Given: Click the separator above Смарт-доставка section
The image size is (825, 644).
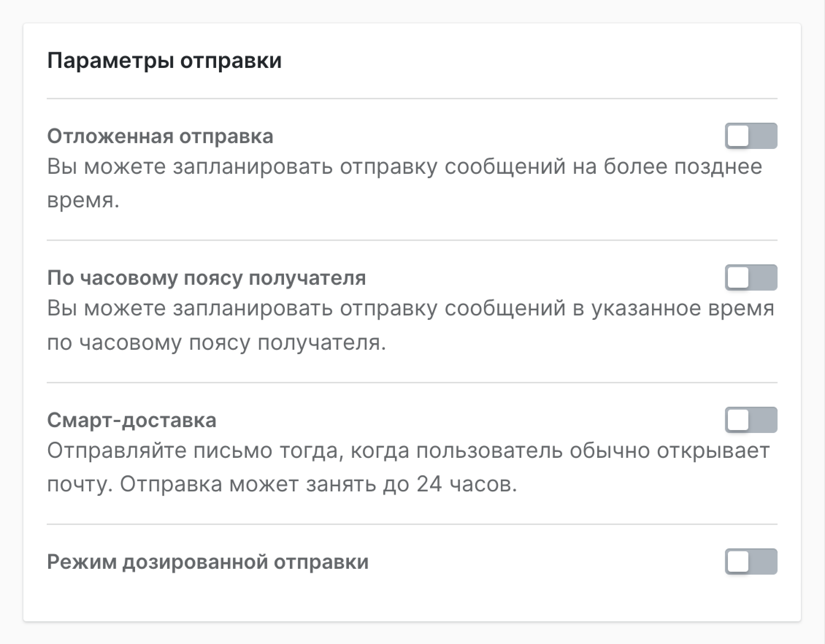Looking at the screenshot, I should [x=412, y=382].
